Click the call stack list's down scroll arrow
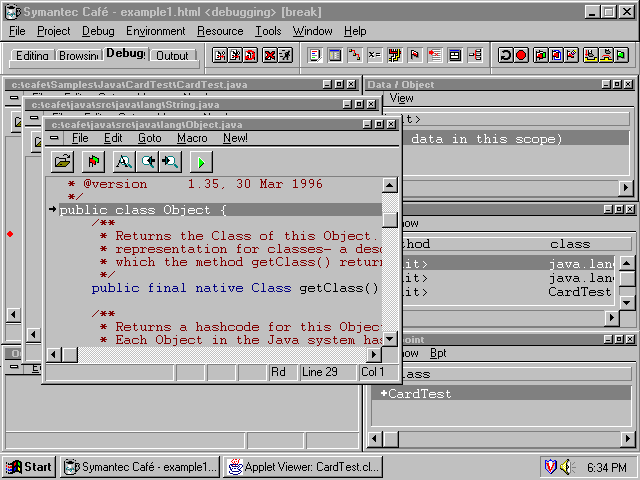 click(627, 303)
